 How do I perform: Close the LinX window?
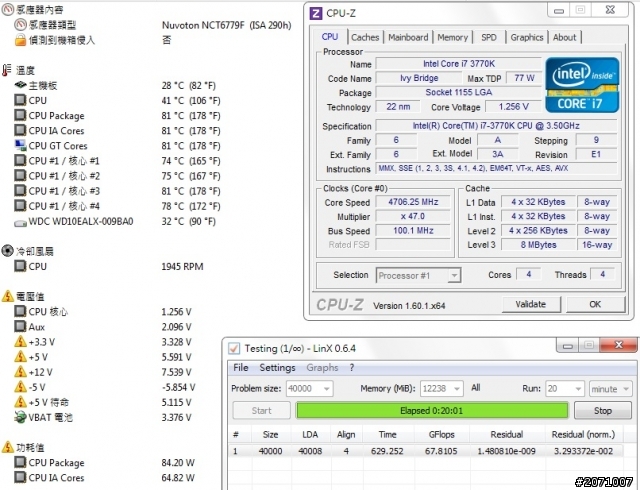(x=618, y=345)
